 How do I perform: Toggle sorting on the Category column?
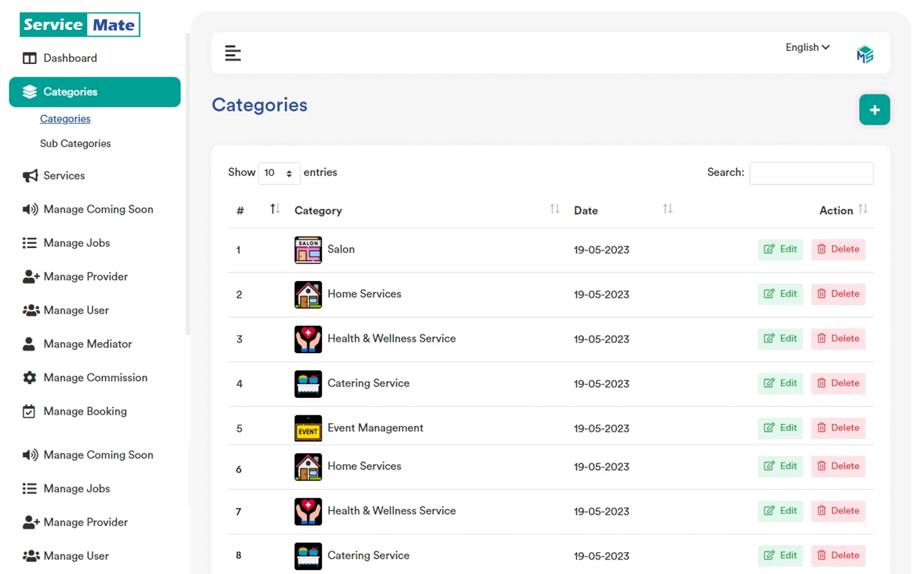(x=554, y=210)
